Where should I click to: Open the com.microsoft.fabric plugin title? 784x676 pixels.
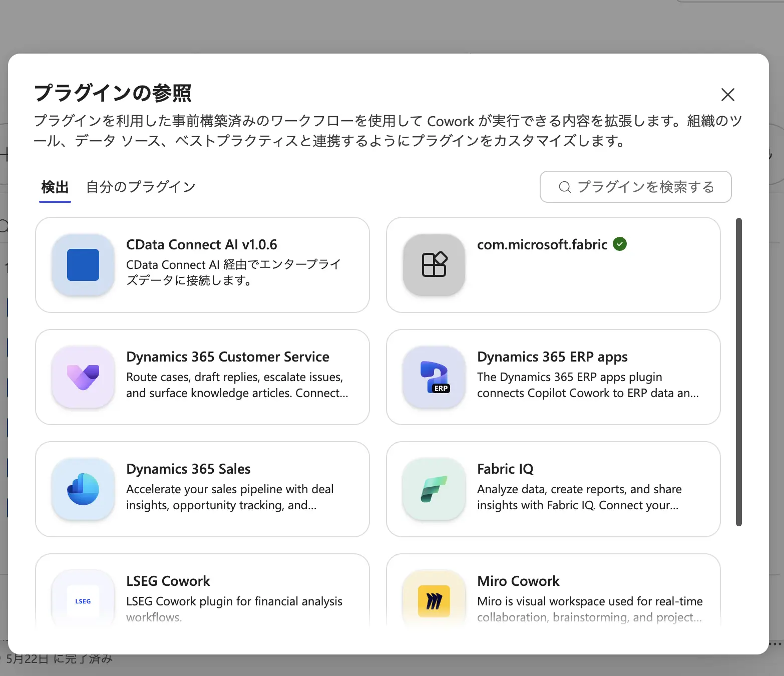[542, 244]
